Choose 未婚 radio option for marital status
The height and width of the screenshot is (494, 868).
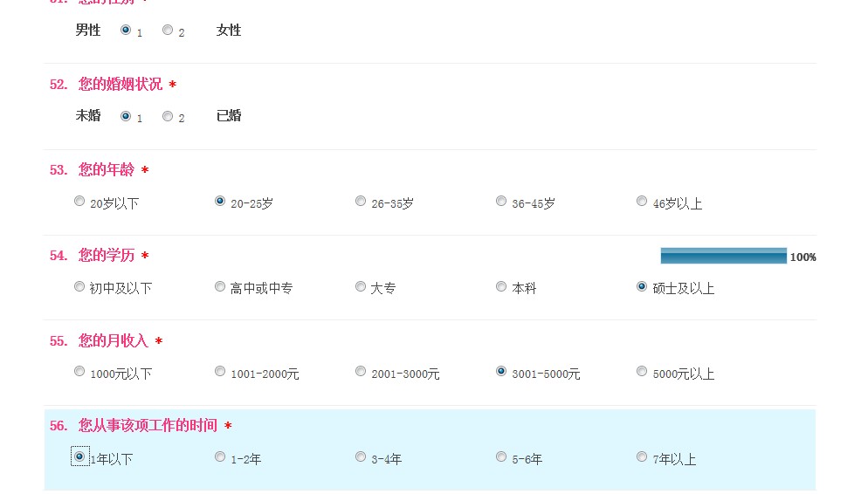point(126,115)
